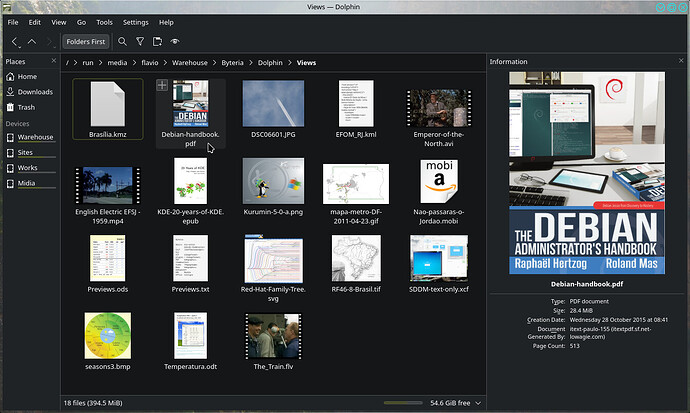
Task: Open the Settings menu
Action: 136,22
